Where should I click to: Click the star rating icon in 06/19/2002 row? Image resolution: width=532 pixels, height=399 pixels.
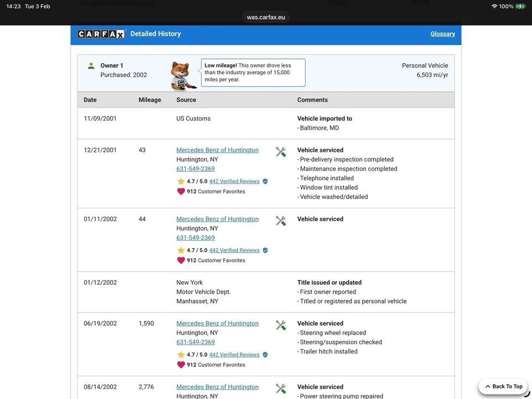[181, 355]
